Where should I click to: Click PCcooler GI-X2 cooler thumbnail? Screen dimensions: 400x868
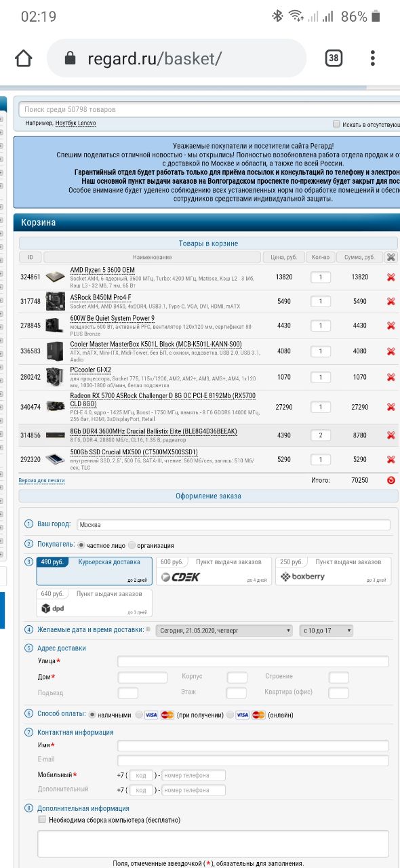[x=56, y=377]
